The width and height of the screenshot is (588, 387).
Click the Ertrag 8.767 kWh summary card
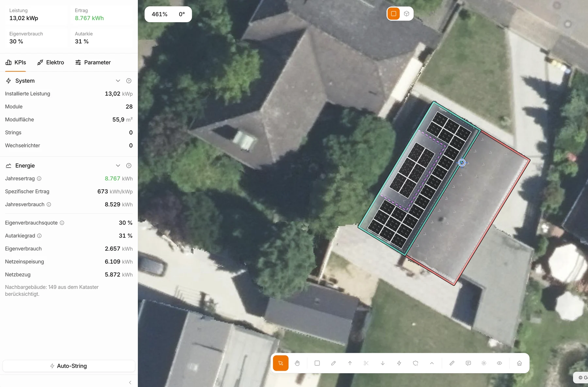(102, 15)
